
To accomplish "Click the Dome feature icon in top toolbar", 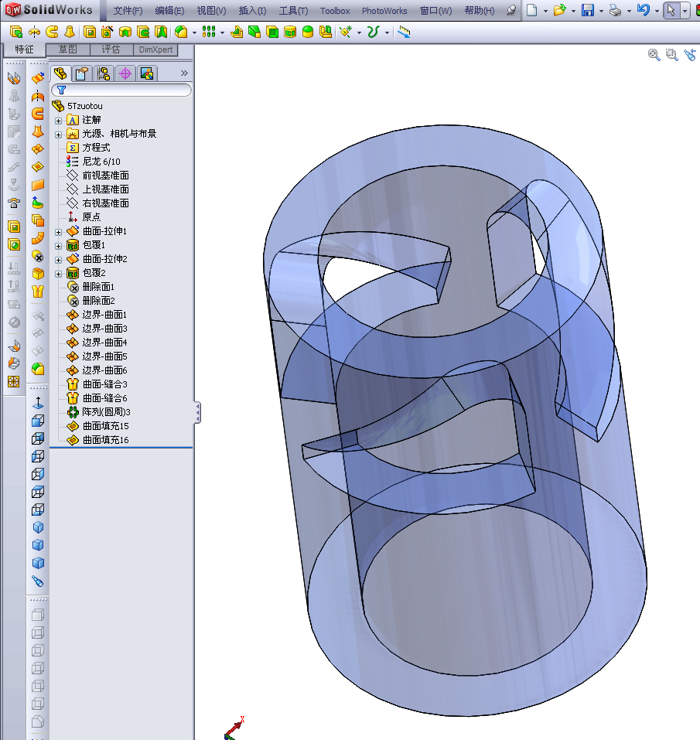I will coord(308,32).
